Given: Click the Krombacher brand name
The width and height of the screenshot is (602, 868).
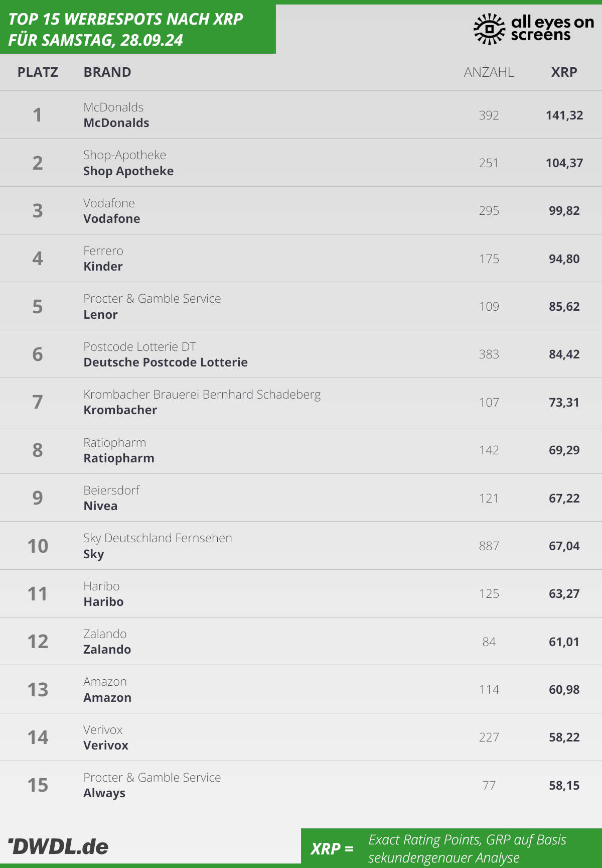Looking at the screenshot, I should [x=120, y=410].
